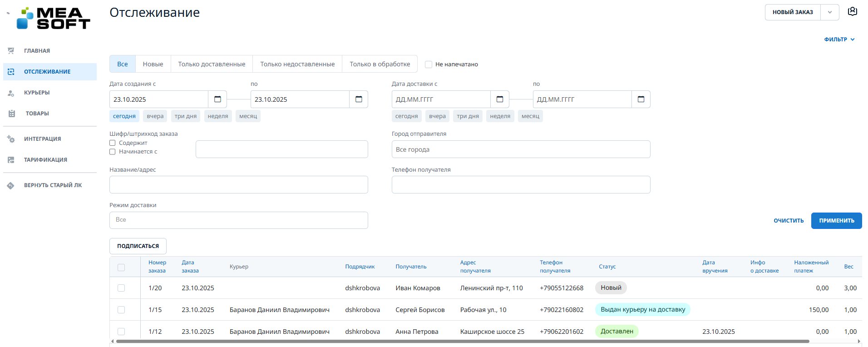
Task: Expand the Новый заказ dropdown arrow
Action: coord(829,12)
